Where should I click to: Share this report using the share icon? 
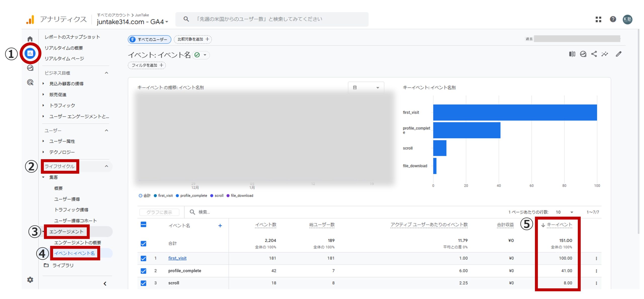(x=594, y=54)
